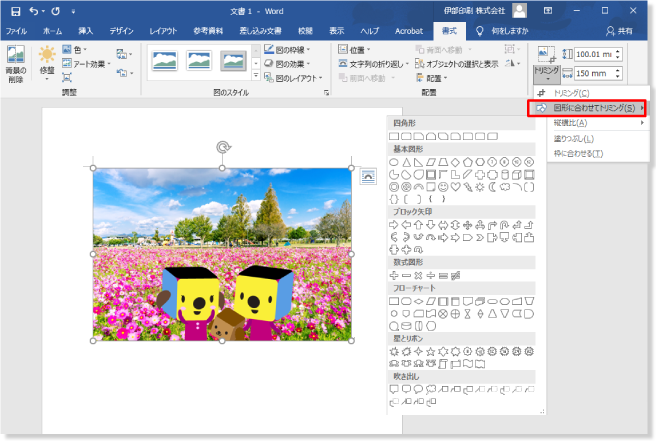Choose 図形に合わせてトリミング(S) menu item
656x441 pixels.
587,108
